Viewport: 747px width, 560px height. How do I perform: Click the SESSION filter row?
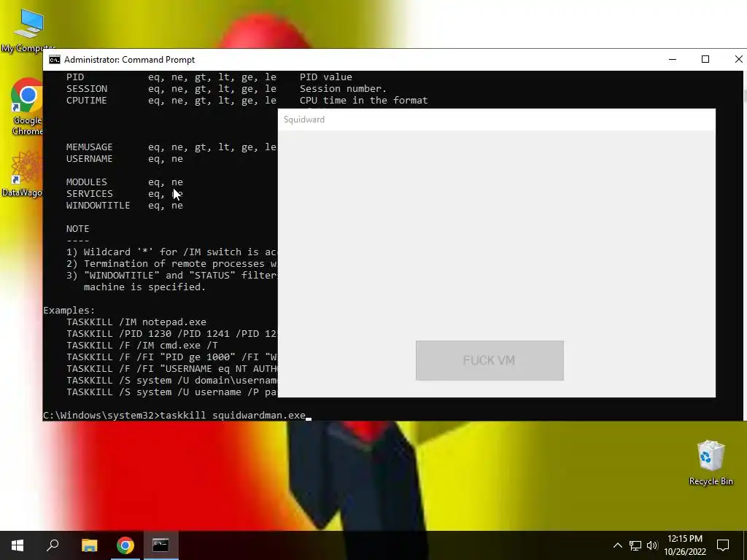(x=226, y=88)
